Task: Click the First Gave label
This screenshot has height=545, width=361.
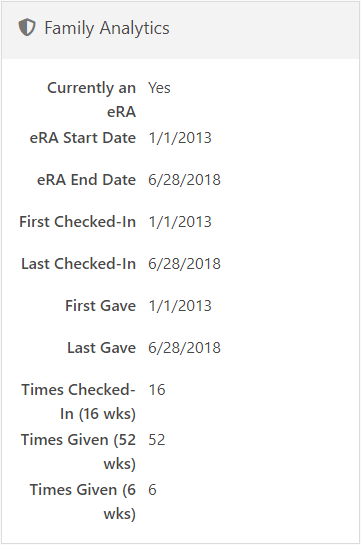Action: [x=100, y=306]
